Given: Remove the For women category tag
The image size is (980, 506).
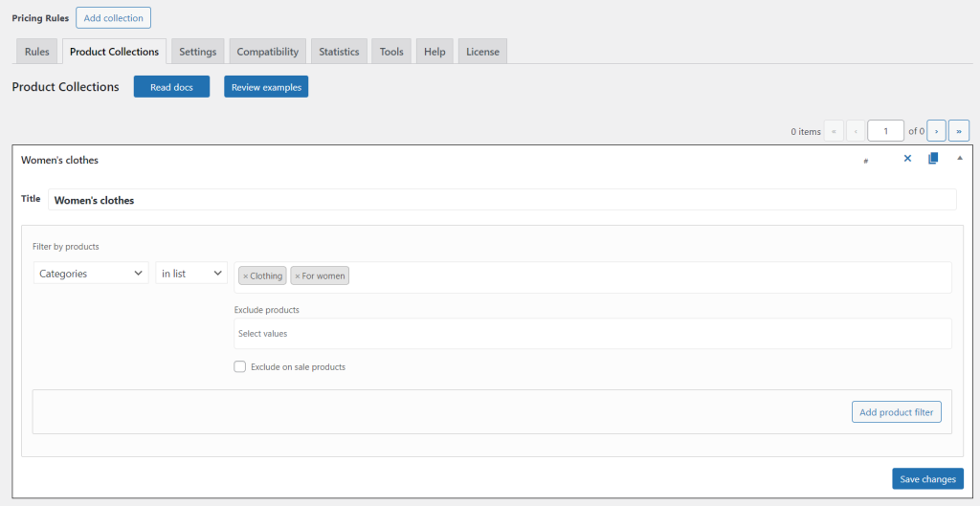Looking at the screenshot, I should 298,275.
